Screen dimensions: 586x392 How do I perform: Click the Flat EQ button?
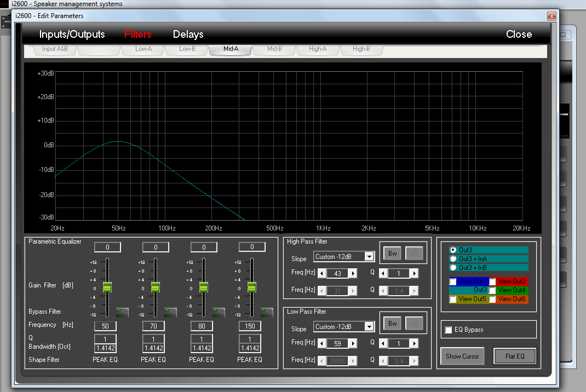pos(515,356)
